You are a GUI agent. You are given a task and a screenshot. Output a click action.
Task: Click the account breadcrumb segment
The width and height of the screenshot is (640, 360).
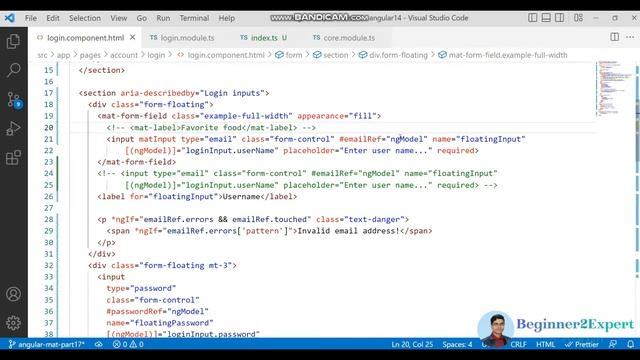coord(124,55)
